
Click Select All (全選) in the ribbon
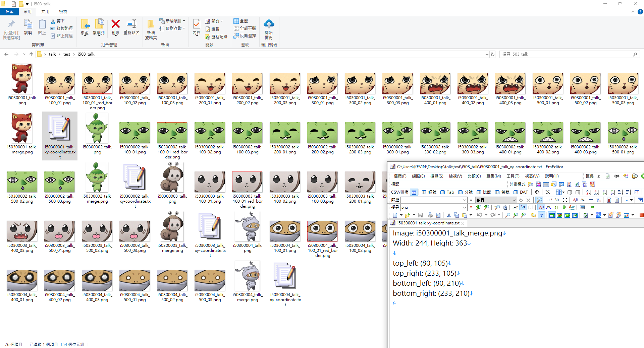pyautogui.click(x=241, y=21)
